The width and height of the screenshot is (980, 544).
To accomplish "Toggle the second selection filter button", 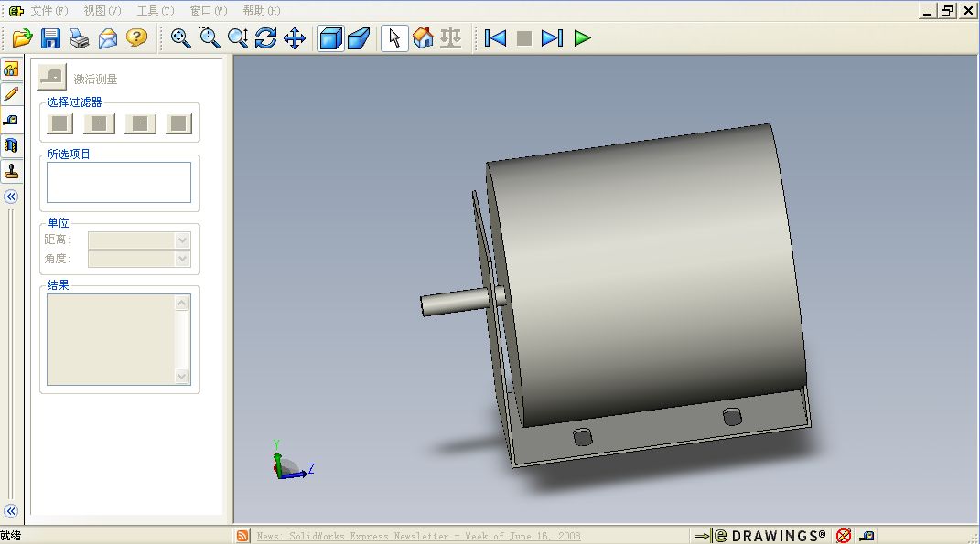I will (x=100, y=123).
